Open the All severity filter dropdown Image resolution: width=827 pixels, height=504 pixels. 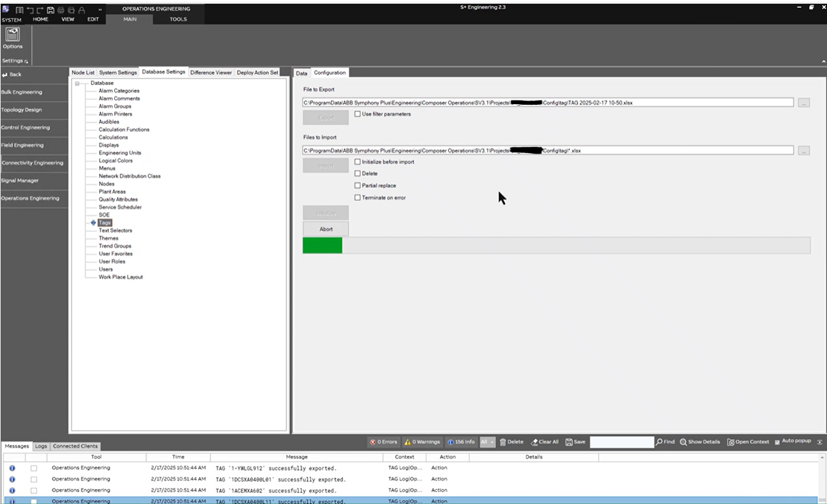coord(488,442)
